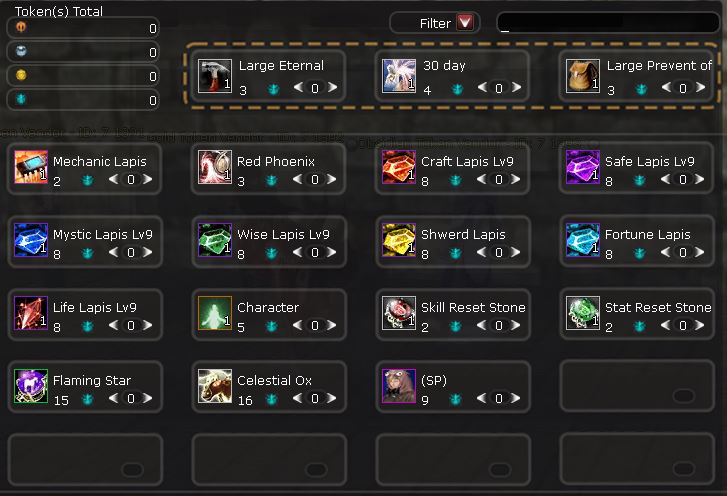
Task: Select the Skill Reset Stone icon
Action: pos(399,313)
